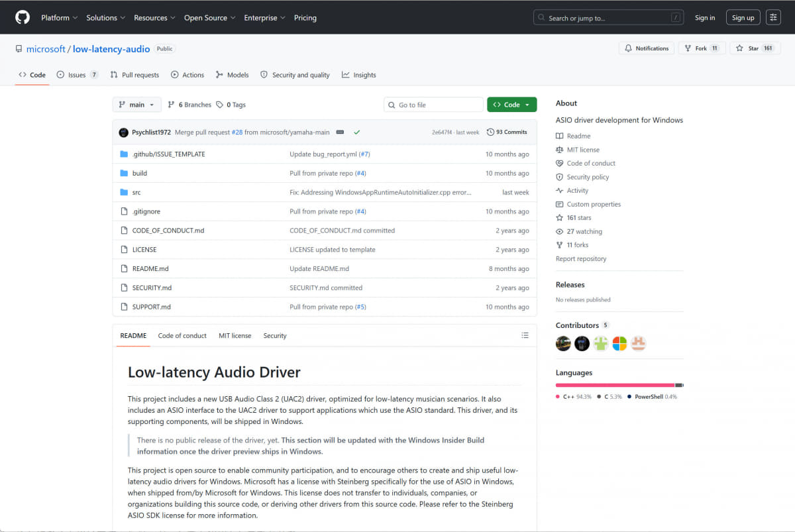Open the .github/ISSUE_TEMPLATE folder icon
This screenshot has height=532, width=795.
[123, 154]
